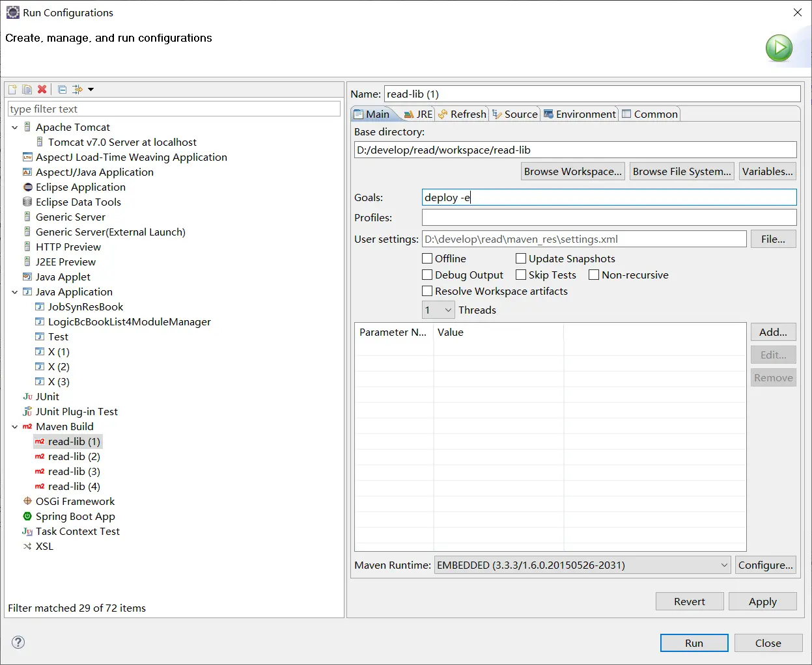This screenshot has width=812, height=665.
Task: Click the AspectJ/Java Application icon
Action: point(27,172)
